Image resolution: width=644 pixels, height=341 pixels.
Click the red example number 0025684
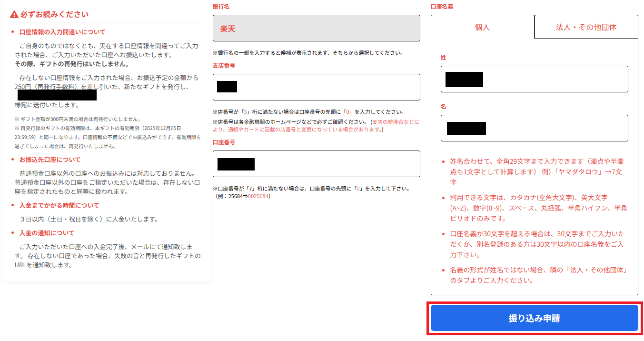point(259,196)
